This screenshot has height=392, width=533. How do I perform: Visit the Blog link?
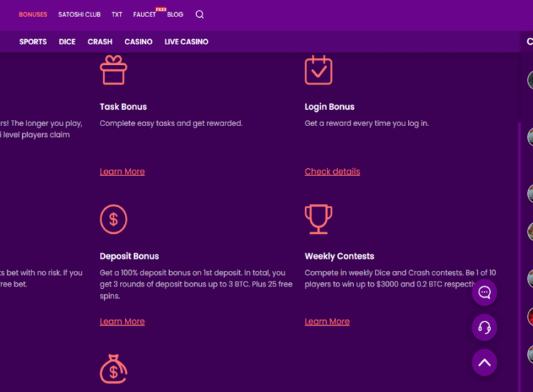(x=175, y=14)
